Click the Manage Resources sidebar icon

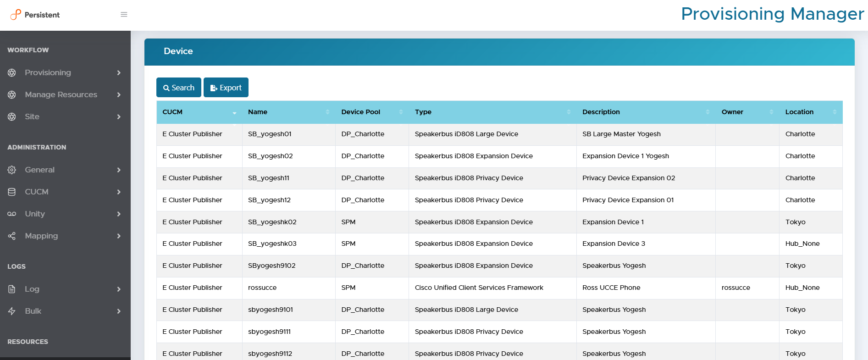12,94
